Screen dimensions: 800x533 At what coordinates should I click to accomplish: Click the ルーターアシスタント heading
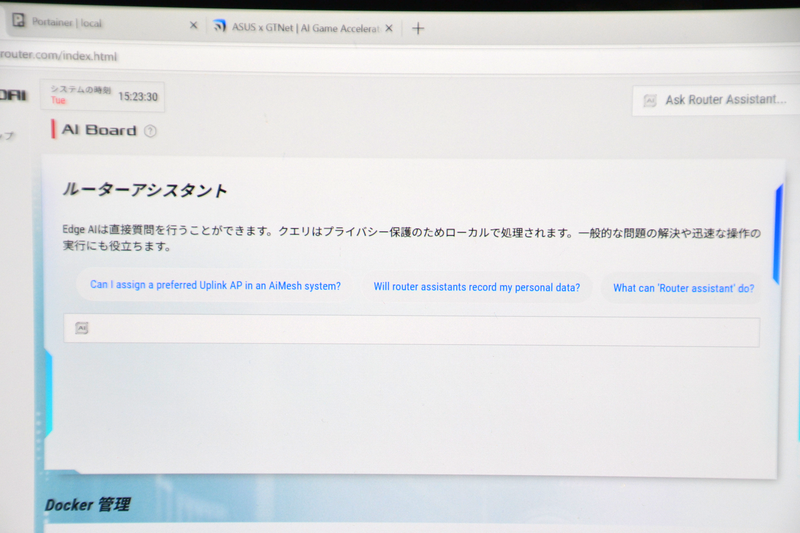click(x=145, y=190)
